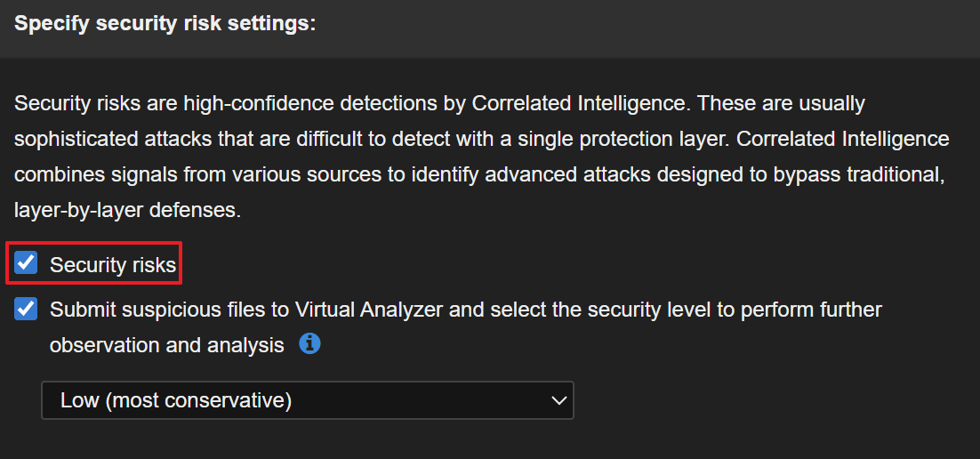The width and height of the screenshot is (980, 459).
Task: Click the 'observation and analysis' label text
Action: click(167, 345)
